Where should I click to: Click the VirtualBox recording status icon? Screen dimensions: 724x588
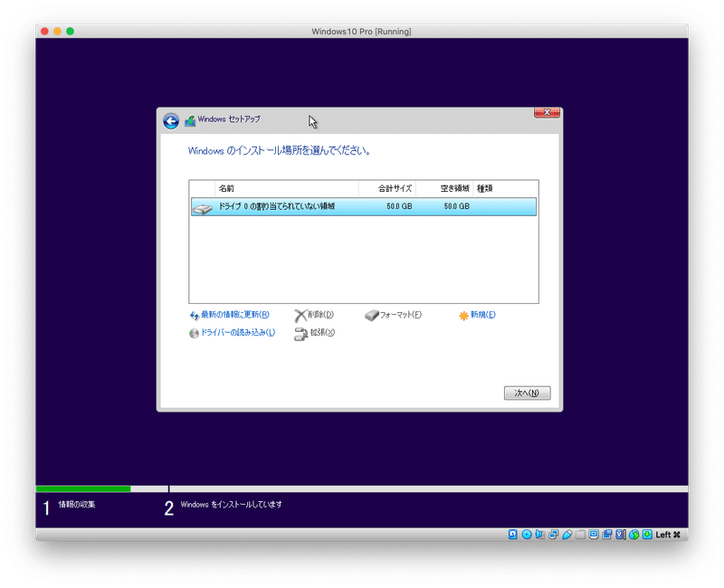pyautogui.click(x=607, y=534)
